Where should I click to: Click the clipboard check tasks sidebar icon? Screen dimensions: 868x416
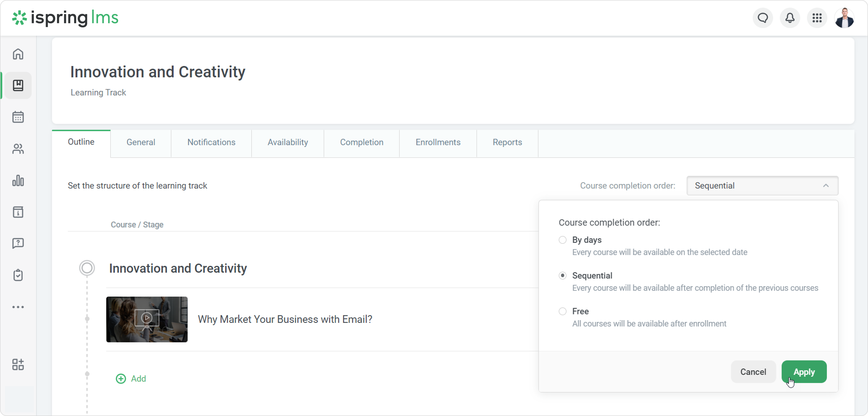(x=18, y=275)
